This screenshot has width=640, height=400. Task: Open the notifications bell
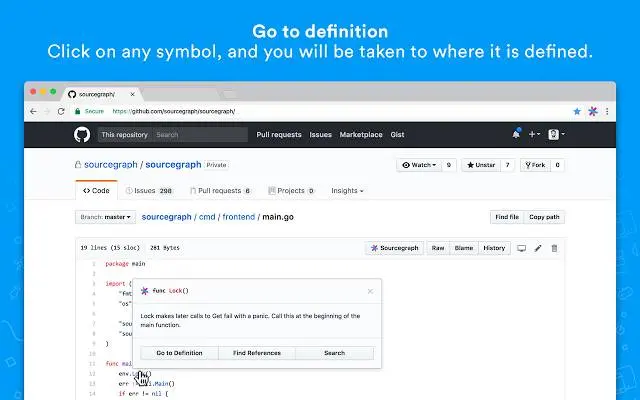point(516,134)
